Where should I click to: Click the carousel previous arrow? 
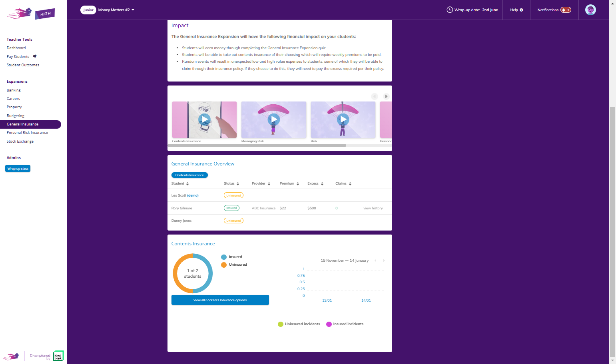coord(375,96)
